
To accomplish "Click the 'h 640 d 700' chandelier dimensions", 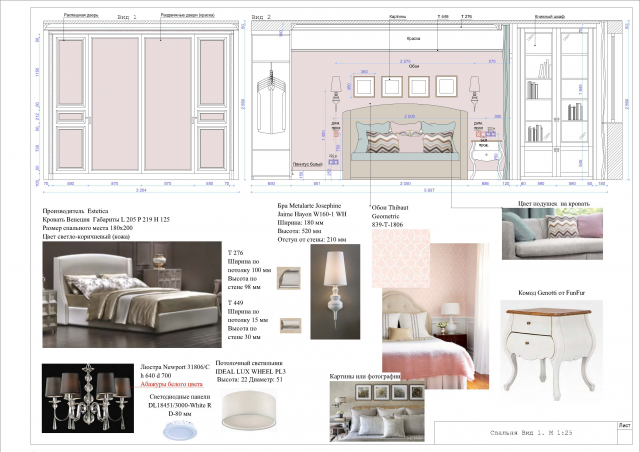I will (156, 376).
